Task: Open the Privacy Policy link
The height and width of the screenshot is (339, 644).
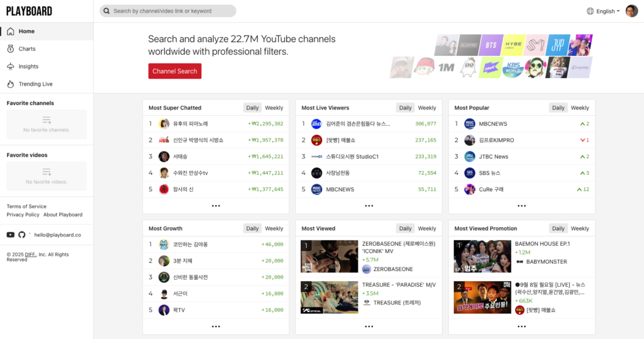Action: coord(23,214)
